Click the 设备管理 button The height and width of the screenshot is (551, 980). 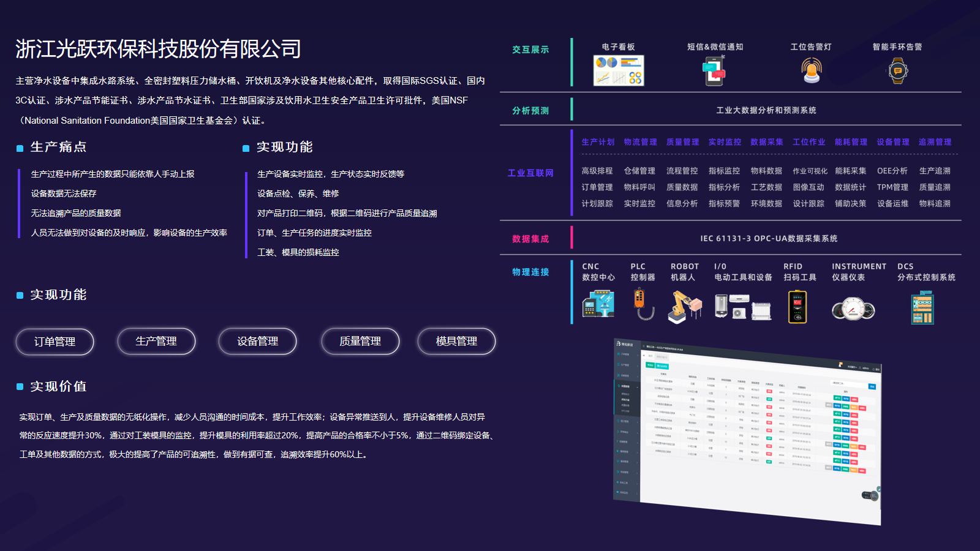tap(257, 342)
